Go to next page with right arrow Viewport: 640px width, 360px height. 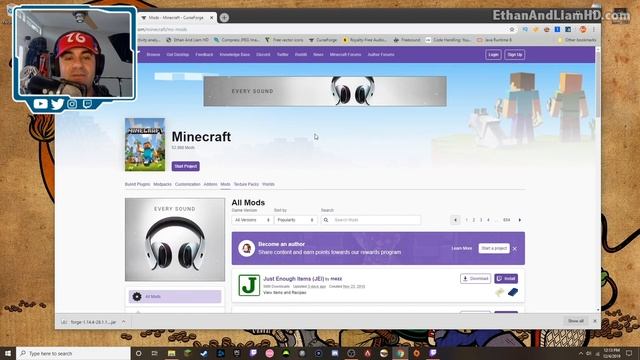(x=520, y=220)
